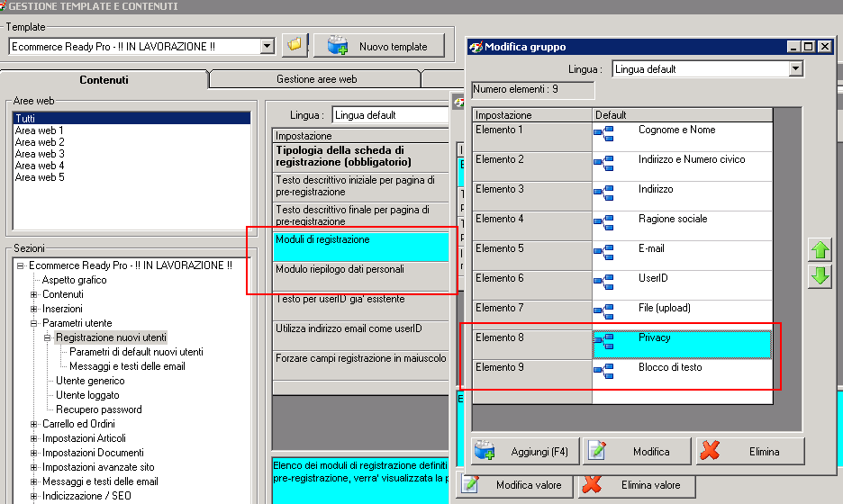Open the Template dropdown arrow
The image size is (843, 504).
tap(267, 47)
